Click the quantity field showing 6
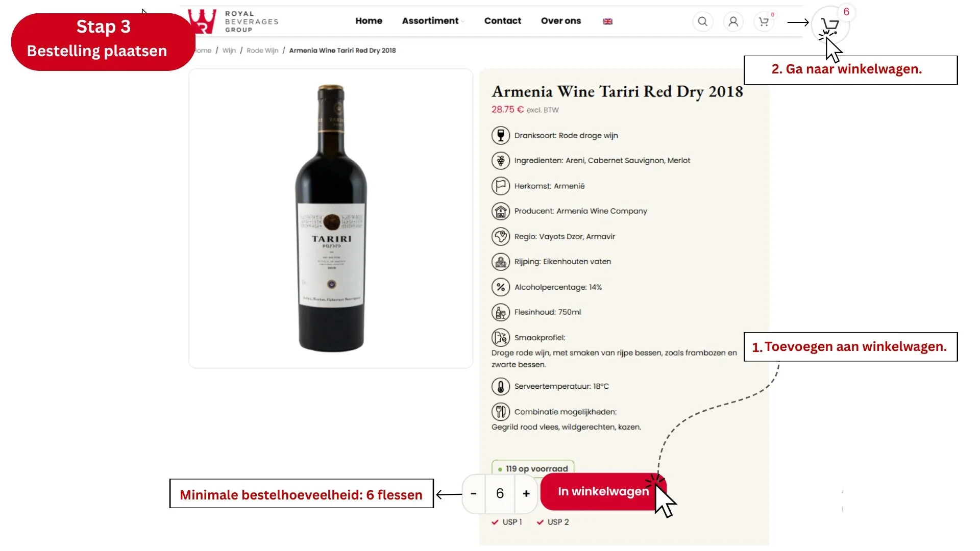 [500, 493]
